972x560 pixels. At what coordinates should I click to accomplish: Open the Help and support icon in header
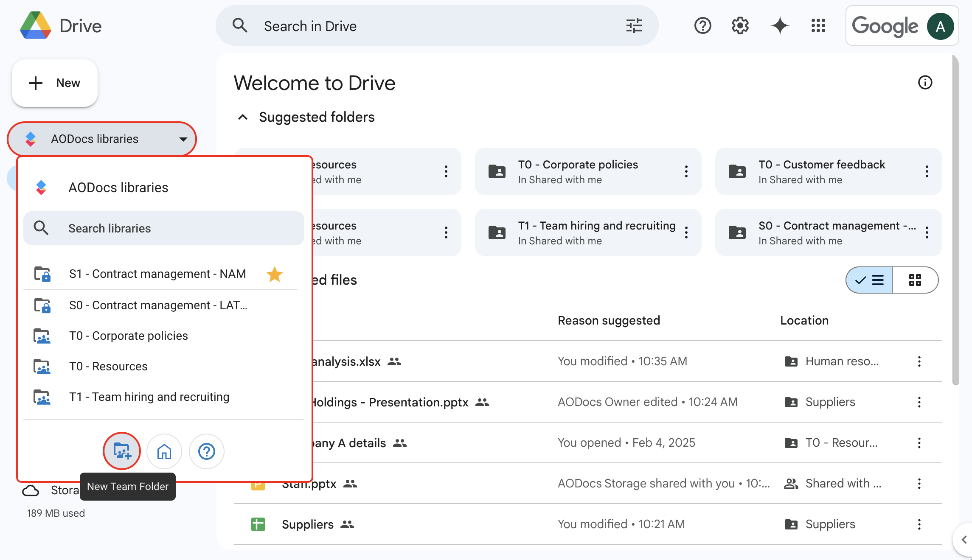[703, 25]
